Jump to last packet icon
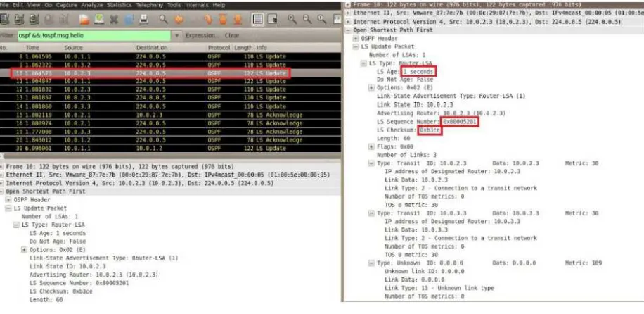This screenshot has width=644, height=314. [238, 19]
